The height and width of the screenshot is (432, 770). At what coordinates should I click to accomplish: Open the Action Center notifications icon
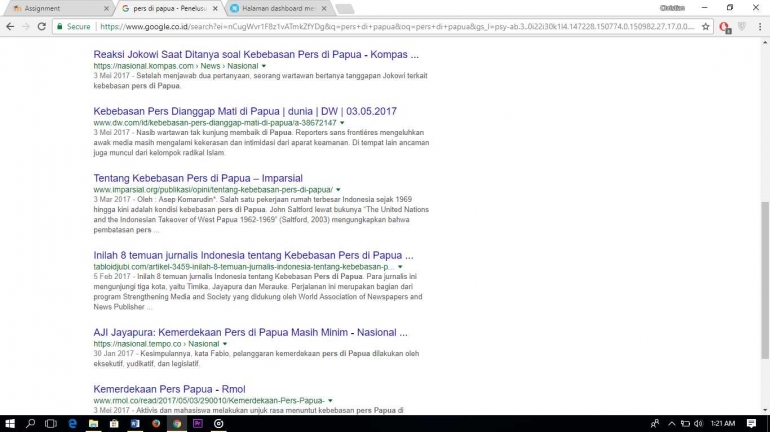click(751, 423)
